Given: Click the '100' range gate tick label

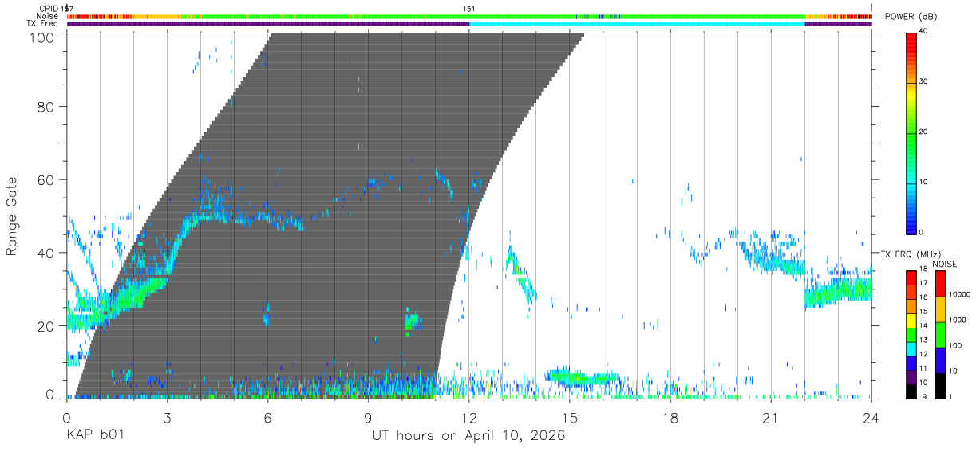Looking at the screenshot, I should coord(43,37).
